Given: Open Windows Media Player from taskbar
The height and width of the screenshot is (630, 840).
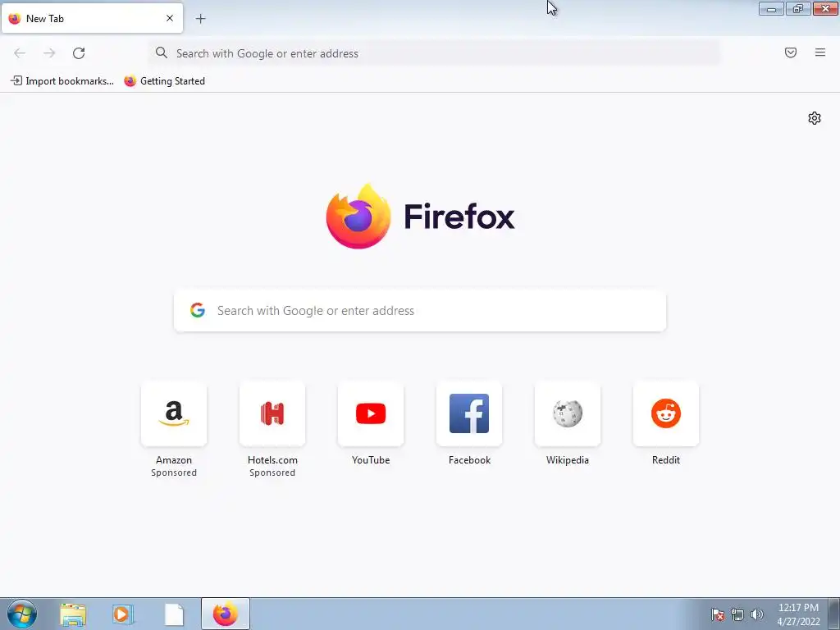Looking at the screenshot, I should pyautogui.click(x=123, y=614).
